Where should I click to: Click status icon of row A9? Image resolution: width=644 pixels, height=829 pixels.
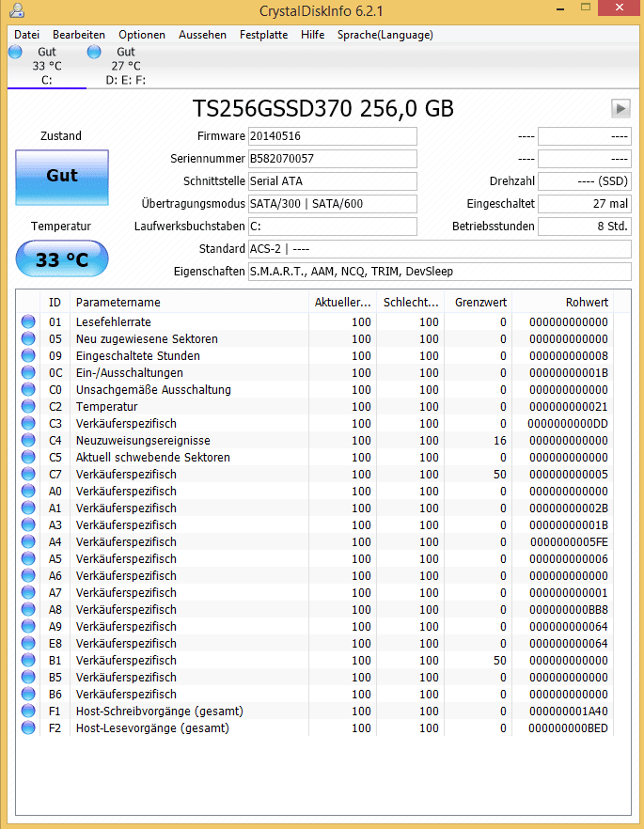coord(28,627)
